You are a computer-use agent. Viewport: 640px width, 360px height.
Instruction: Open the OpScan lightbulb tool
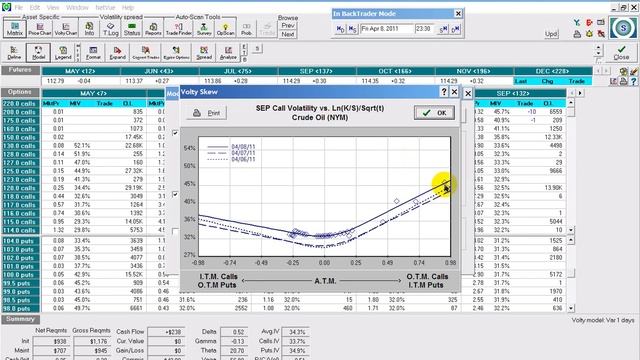tap(225, 29)
